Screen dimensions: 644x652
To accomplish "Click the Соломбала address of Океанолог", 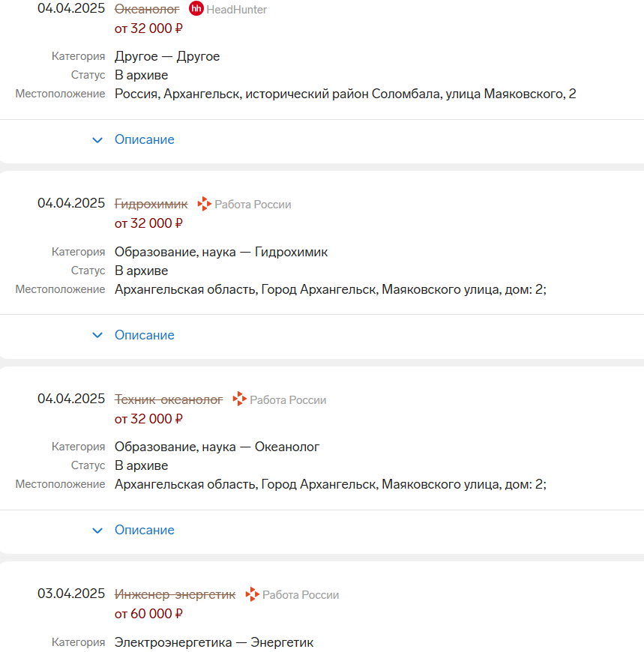I will (x=346, y=94).
